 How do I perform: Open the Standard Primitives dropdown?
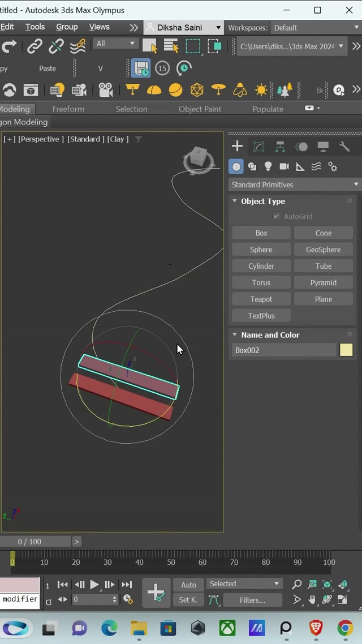[x=294, y=184]
